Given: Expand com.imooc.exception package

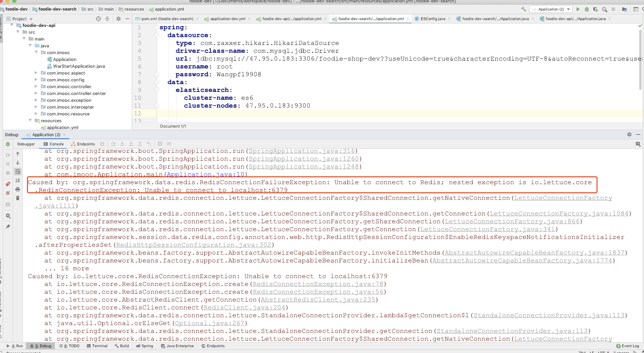Looking at the screenshot, I should pos(36,100).
